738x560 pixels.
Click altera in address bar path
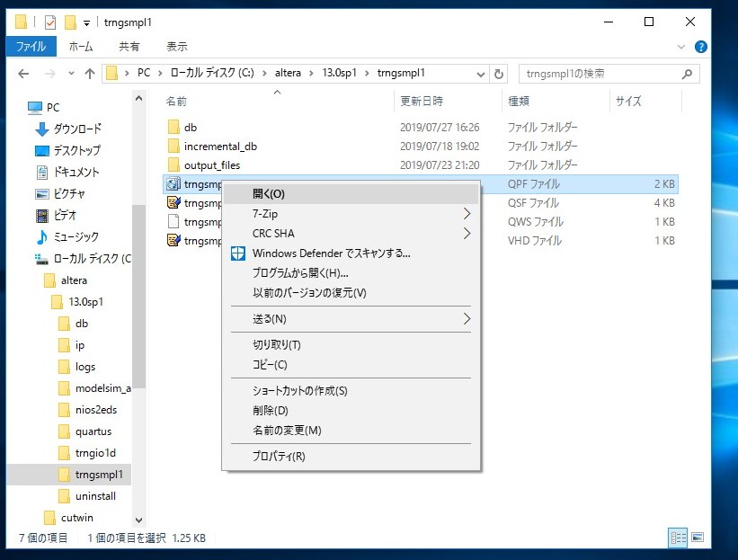pos(288,74)
